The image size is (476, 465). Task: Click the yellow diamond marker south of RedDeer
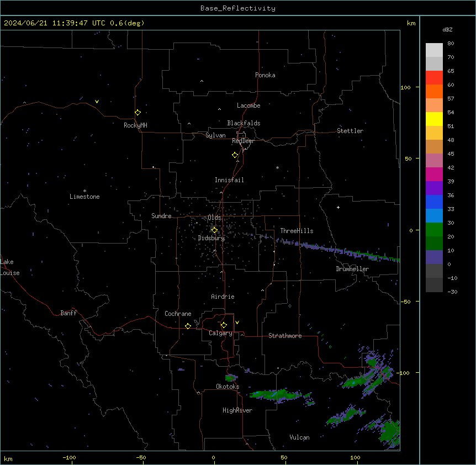pos(235,155)
